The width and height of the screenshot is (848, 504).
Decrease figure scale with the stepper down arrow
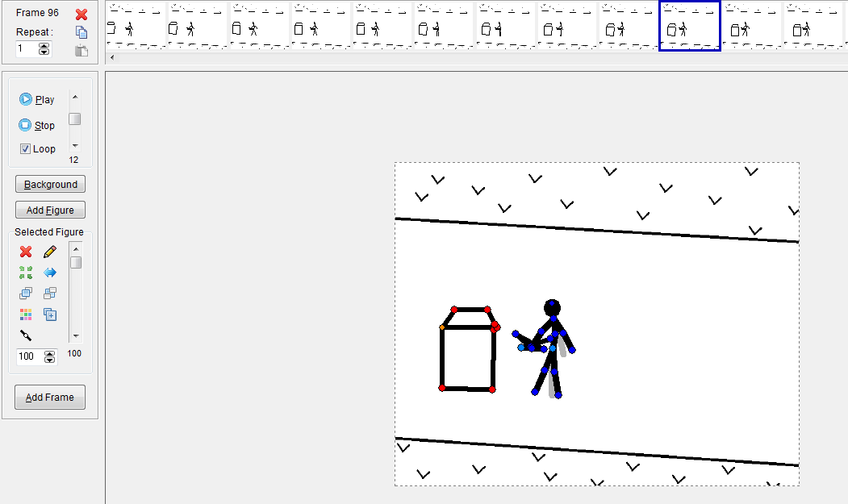point(50,360)
